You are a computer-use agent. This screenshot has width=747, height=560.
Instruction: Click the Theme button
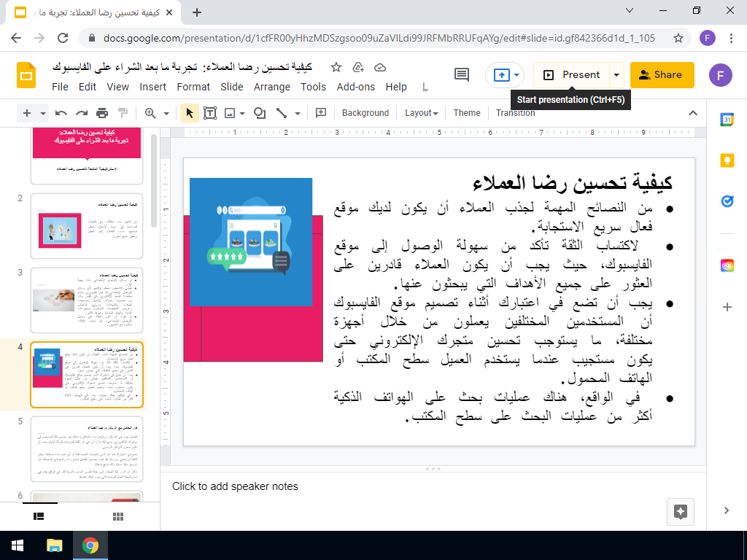coord(467,113)
